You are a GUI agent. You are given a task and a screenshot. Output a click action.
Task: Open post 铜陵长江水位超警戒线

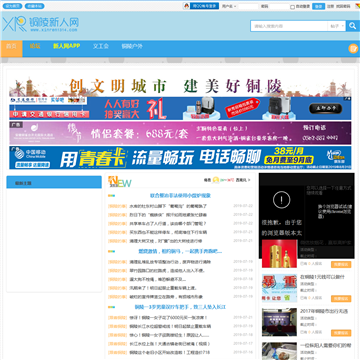point(170,326)
